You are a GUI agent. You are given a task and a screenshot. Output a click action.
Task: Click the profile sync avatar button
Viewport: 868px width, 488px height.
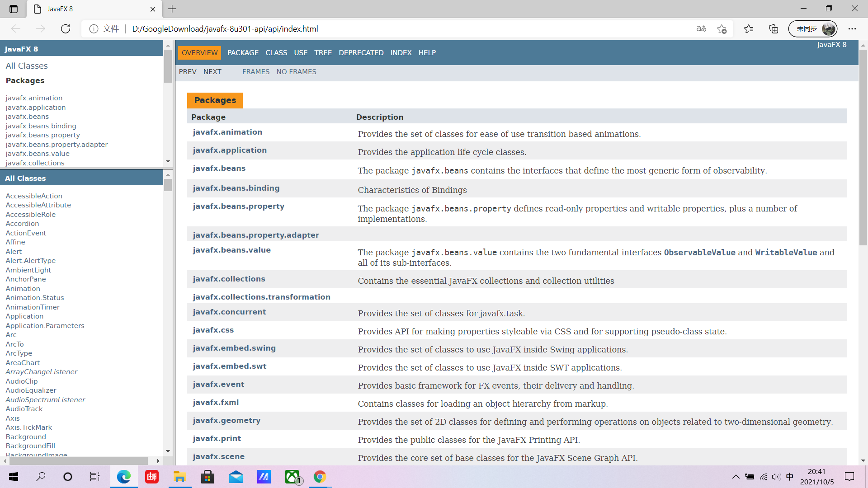[x=813, y=29]
